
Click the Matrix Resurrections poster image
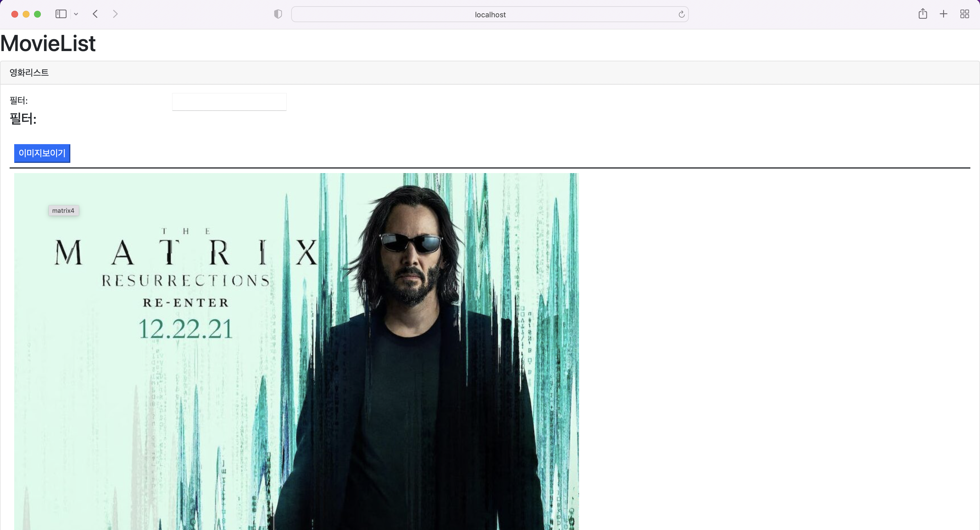[x=296, y=351]
